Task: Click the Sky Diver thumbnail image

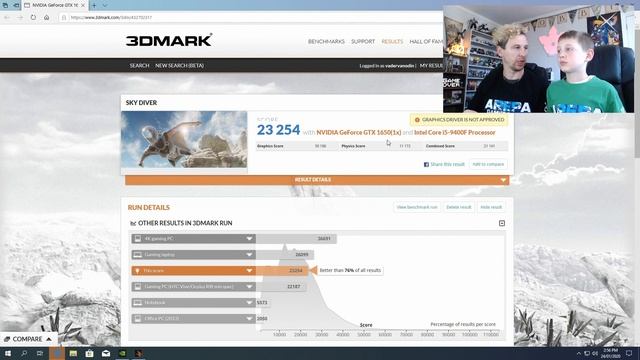Action: tap(184, 140)
